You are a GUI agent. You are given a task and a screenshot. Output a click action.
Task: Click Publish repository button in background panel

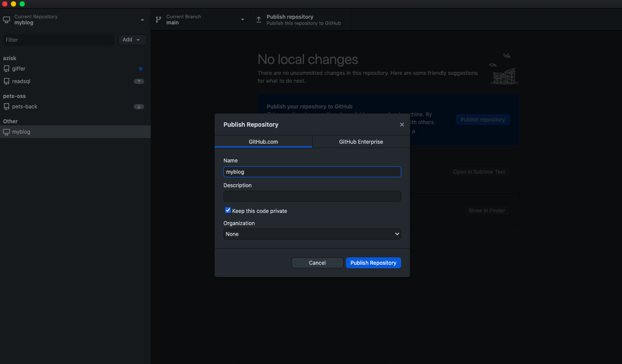(483, 120)
